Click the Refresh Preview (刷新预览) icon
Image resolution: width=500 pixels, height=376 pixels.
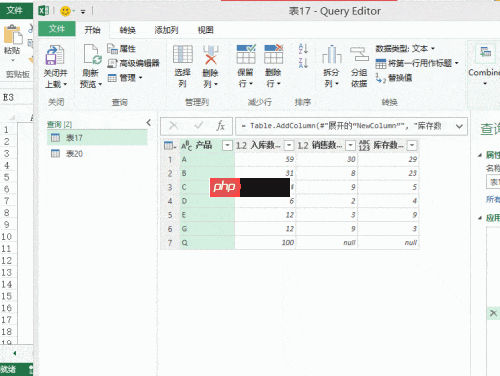[x=92, y=54]
